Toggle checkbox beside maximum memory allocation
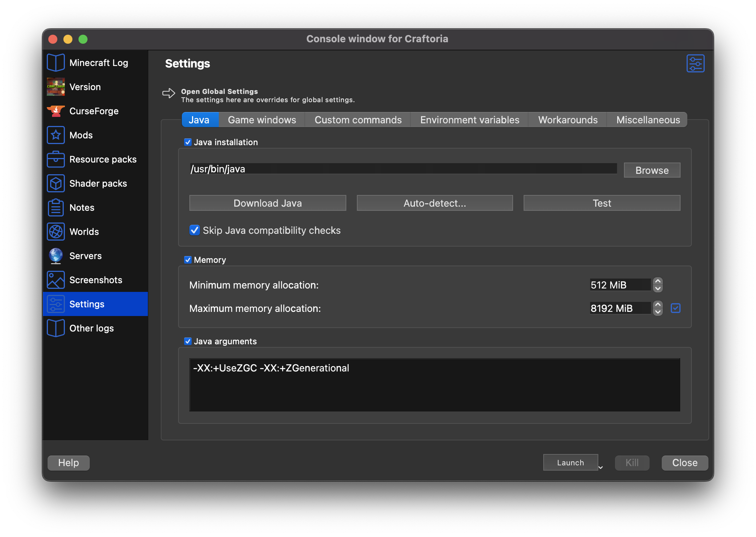This screenshot has width=756, height=537. point(676,308)
